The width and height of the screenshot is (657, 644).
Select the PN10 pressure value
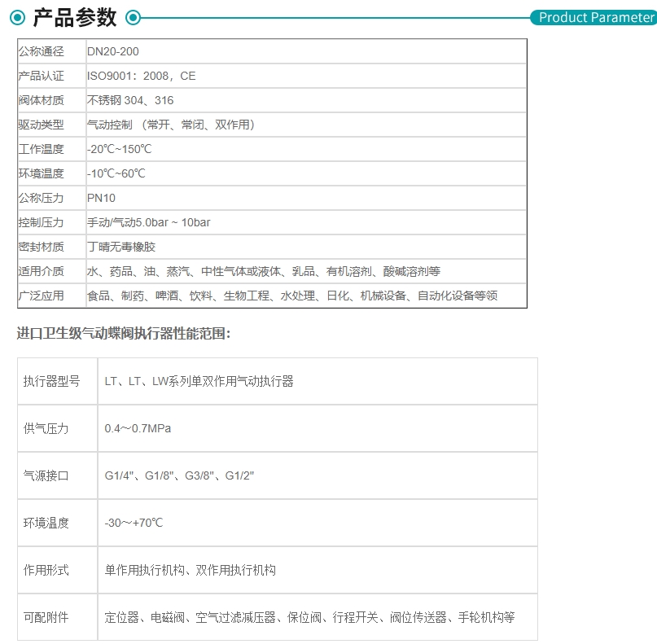[101, 198]
